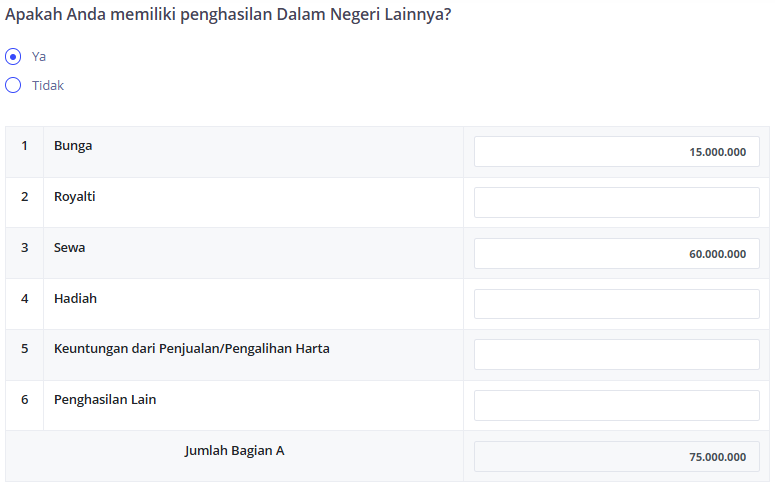Click row number 4 cell
This screenshot has width=775, height=491.
pyautogui.click(x=25, y=304)
